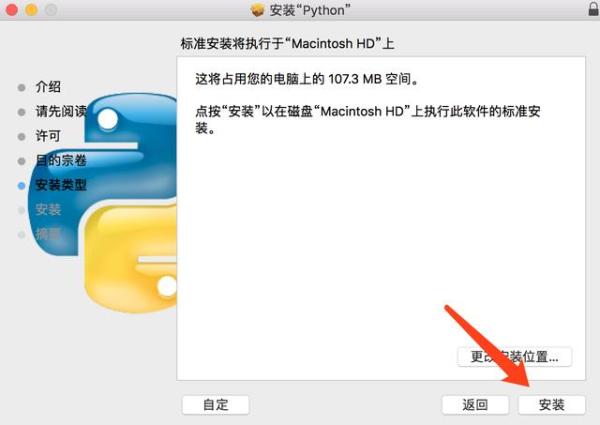The height and width of the screenshot is (425, 600).
Task: Click the red close window button
Action: (11, 10)
